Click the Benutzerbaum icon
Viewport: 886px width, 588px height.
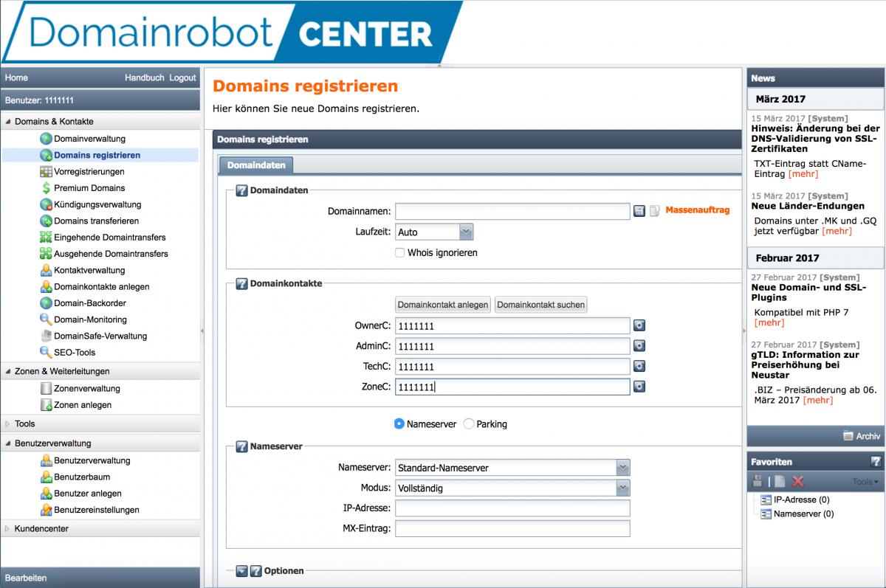(46, 477)
